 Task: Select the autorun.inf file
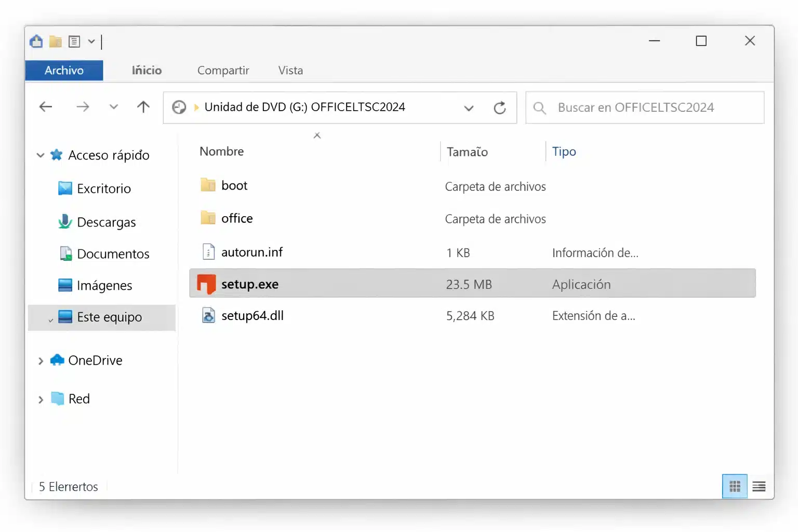(251, 252)
